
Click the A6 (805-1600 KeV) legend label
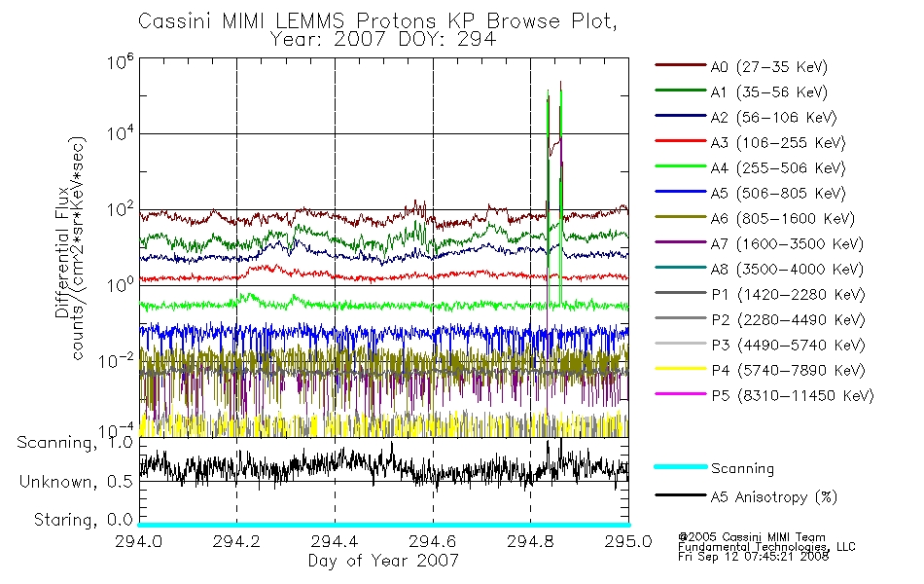coord(783,219)
